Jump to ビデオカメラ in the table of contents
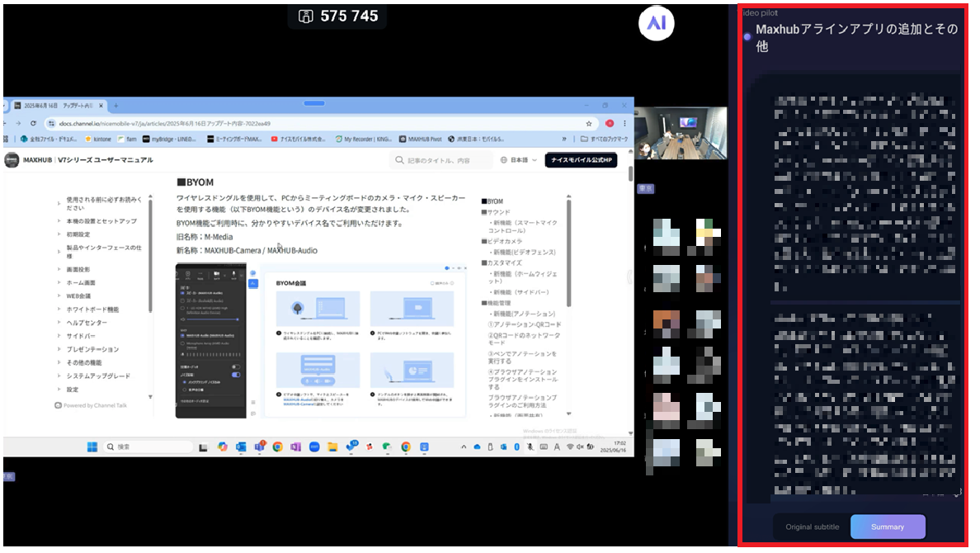Screen dimensions: 980x553 click(x=502, y=241)
